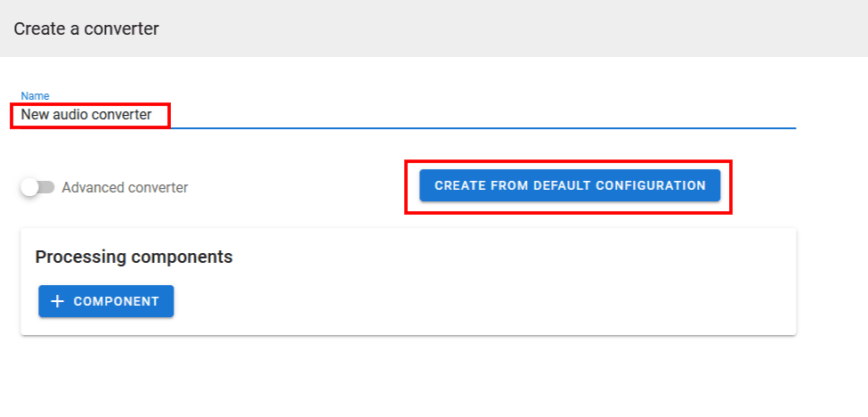This screenshot has width=868, height=417.
Task: Click the word COMPONENT on blue button
Action: pos(117,301)
